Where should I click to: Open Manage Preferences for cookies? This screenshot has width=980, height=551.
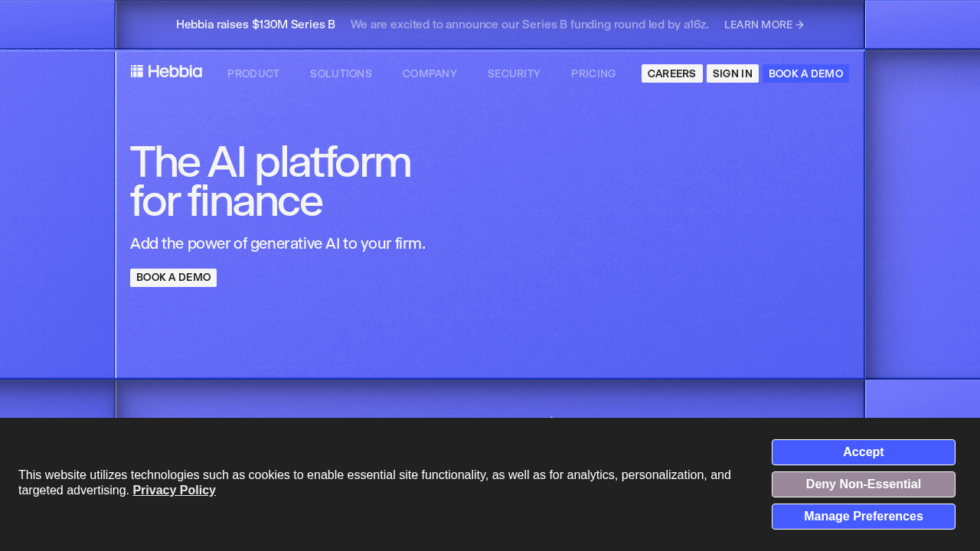click(863, 517)
